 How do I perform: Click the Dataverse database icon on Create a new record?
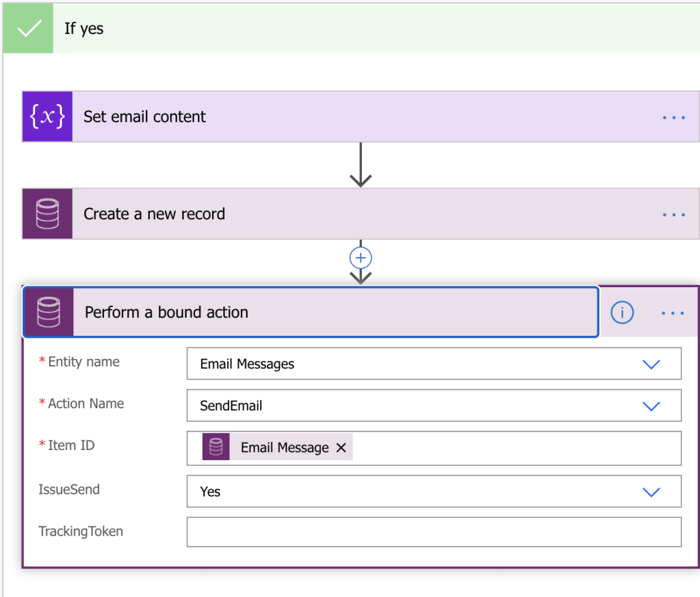point(46,214)
